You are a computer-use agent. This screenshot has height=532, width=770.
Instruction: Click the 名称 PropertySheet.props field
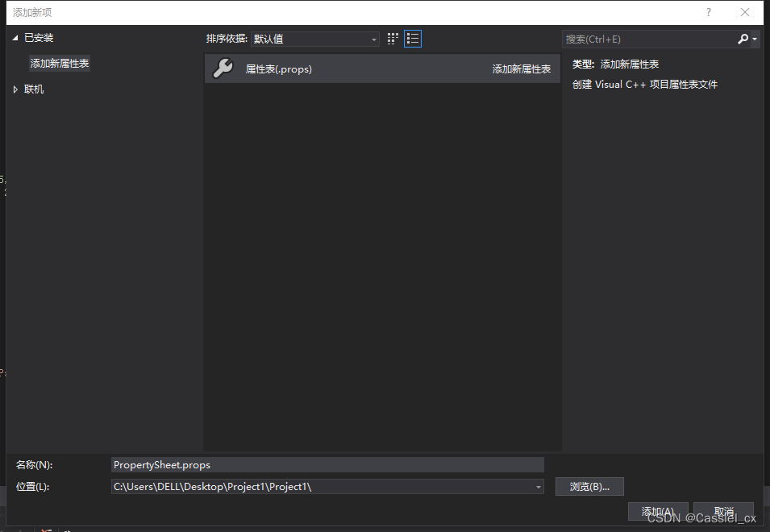pos(327,465)
